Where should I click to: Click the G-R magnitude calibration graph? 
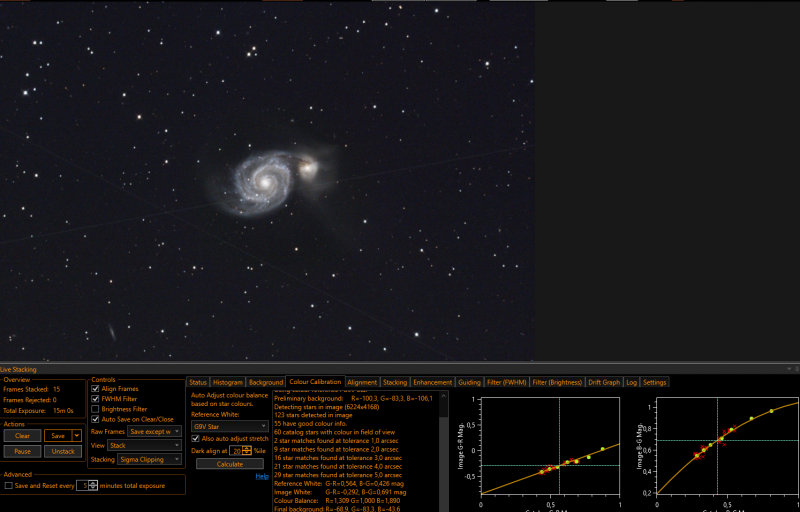(x=551, y=445)
